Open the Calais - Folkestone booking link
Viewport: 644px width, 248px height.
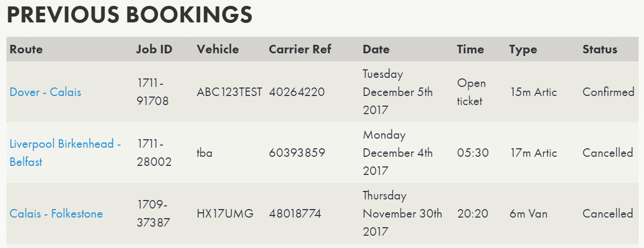point(56,214)
